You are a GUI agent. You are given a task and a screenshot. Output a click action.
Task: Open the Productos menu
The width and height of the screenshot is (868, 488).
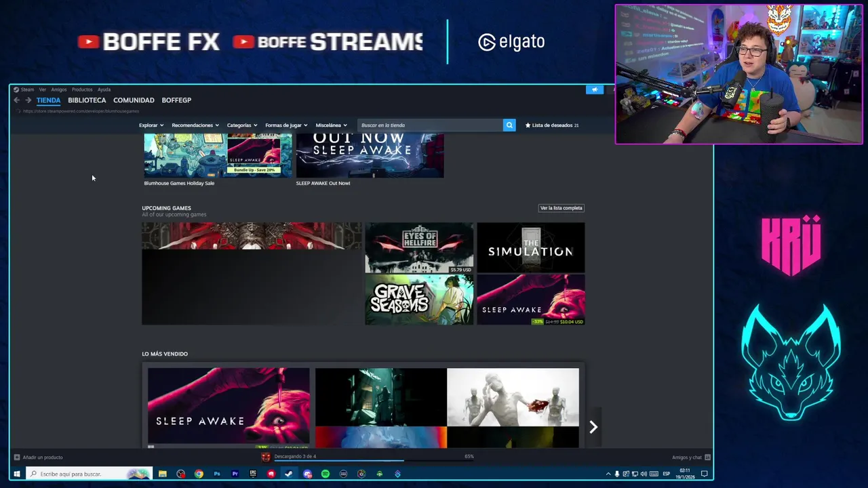coord(82,89)
